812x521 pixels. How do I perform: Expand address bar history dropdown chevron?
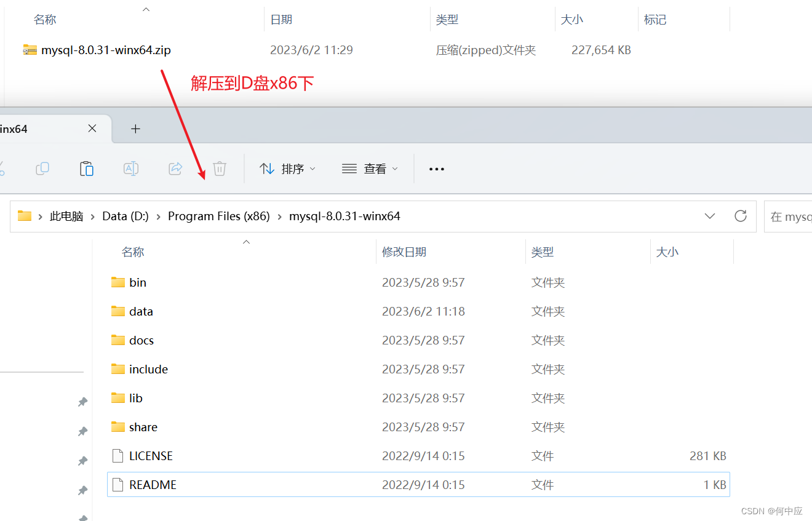pyautogui.click(x=710, y=216)
